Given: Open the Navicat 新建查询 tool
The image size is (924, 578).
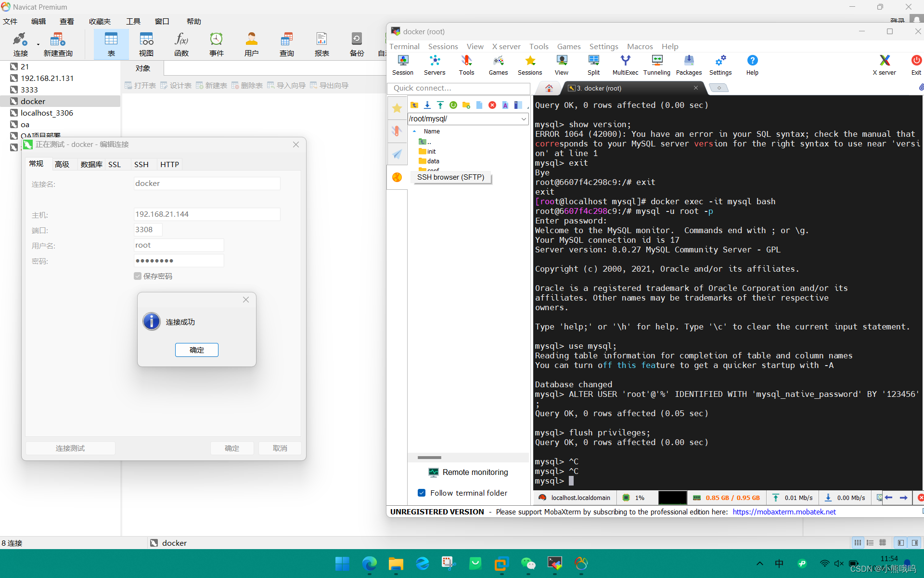Looking at the screenshot, I should point(58,43).
